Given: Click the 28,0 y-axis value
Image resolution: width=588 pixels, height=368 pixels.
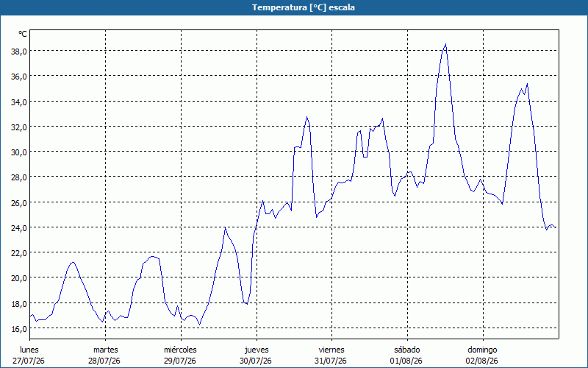Looking at the screenshot, I should point(19,177).
